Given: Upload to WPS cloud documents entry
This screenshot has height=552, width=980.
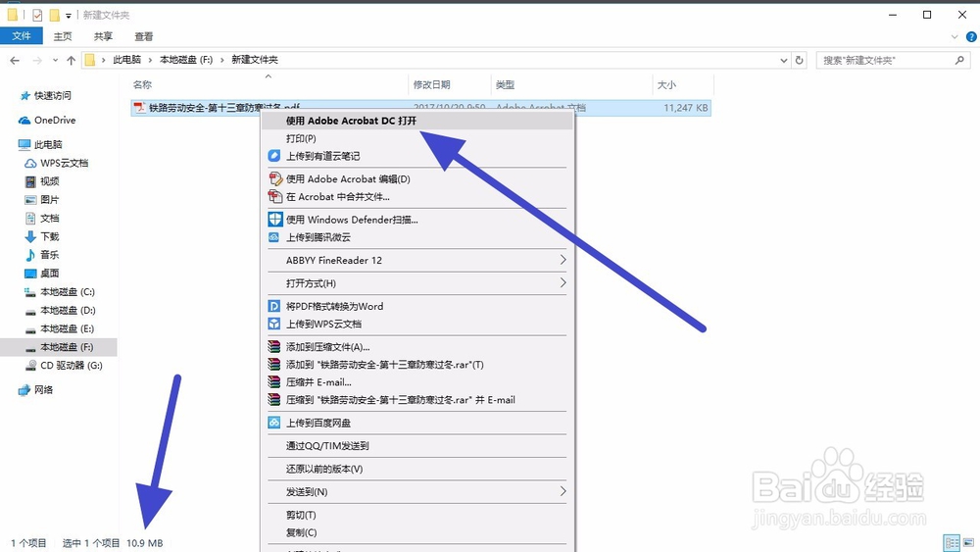Looking at the screenshot, I should coord(323,324).
